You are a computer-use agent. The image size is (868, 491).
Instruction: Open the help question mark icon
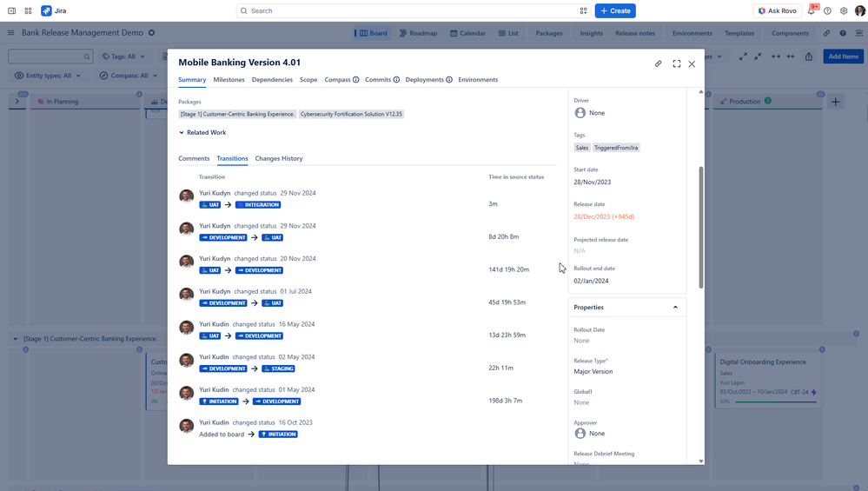(827, 10)
